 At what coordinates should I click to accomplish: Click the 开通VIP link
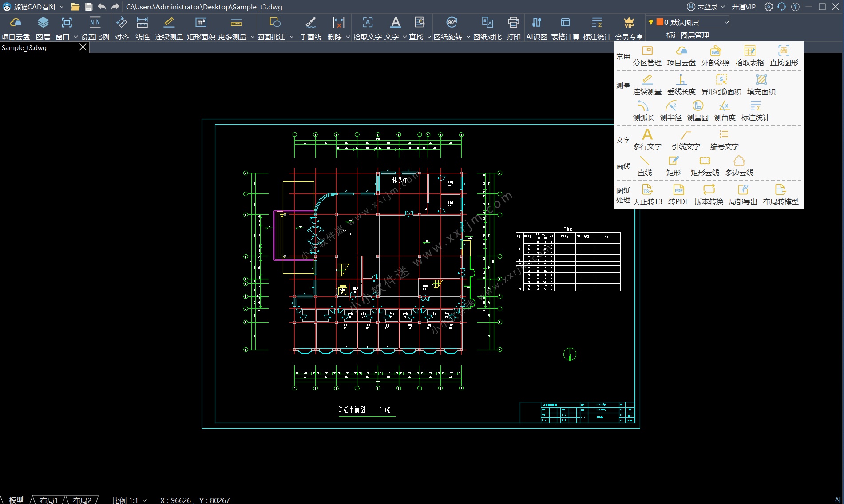[x=744, y=7]
